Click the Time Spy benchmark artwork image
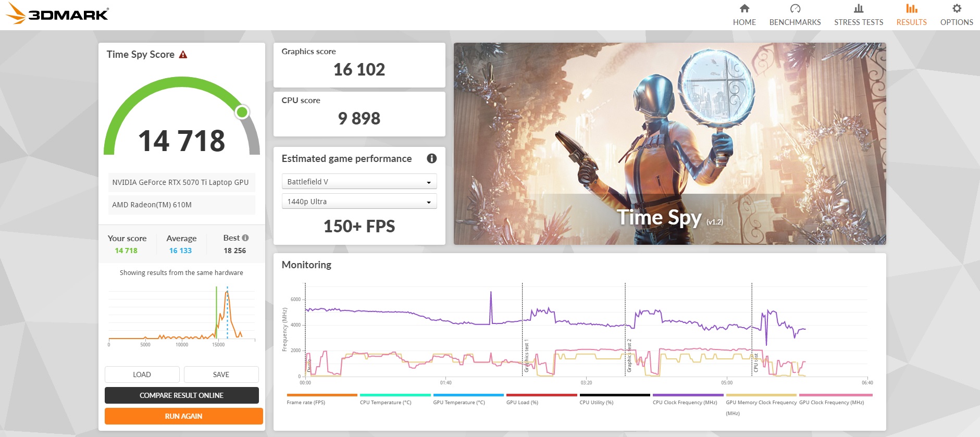The image size is (980, 437). pos(669,143)
